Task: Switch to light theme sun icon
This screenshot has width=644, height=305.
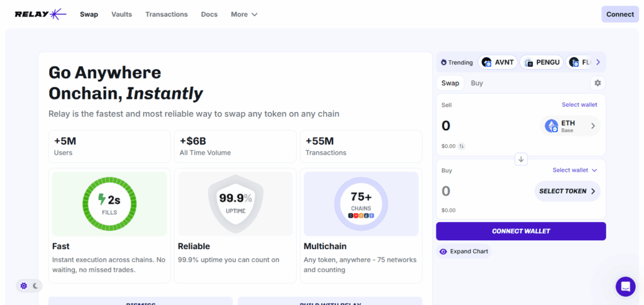Action: tap(24, 286)
